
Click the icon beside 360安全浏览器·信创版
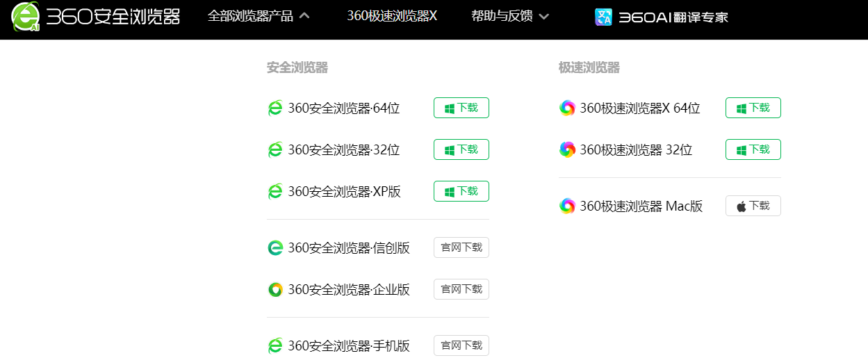click(275, 248)
